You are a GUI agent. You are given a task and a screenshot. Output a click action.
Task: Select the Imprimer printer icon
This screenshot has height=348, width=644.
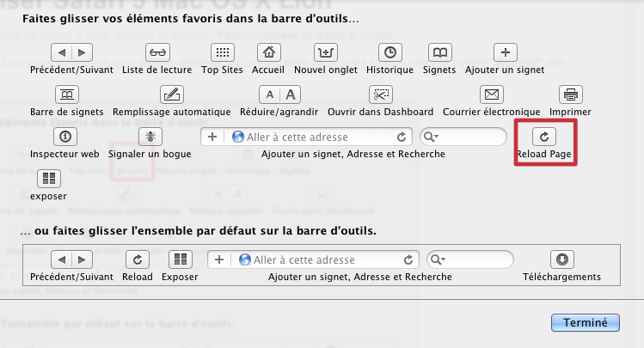tap(570, 95)
